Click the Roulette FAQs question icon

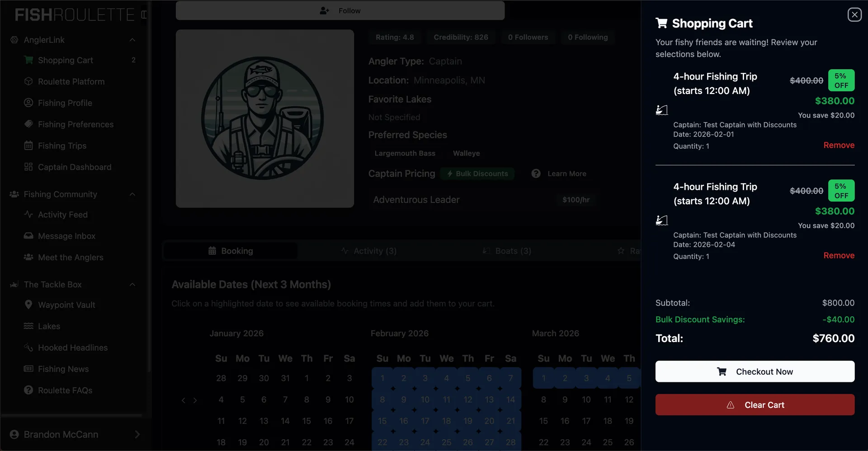(x=28, y=390)
